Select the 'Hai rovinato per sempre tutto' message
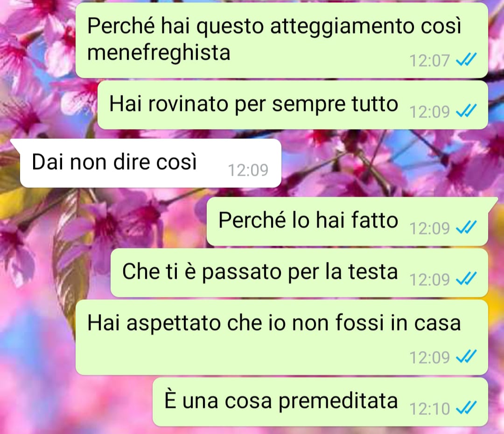This screenshot has height=434, width=504. [293, 105]
